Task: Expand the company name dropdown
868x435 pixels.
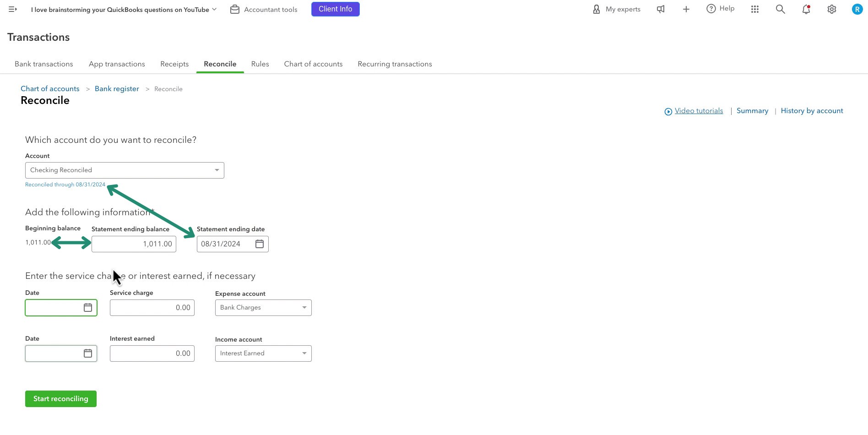Action: point(214,9)
